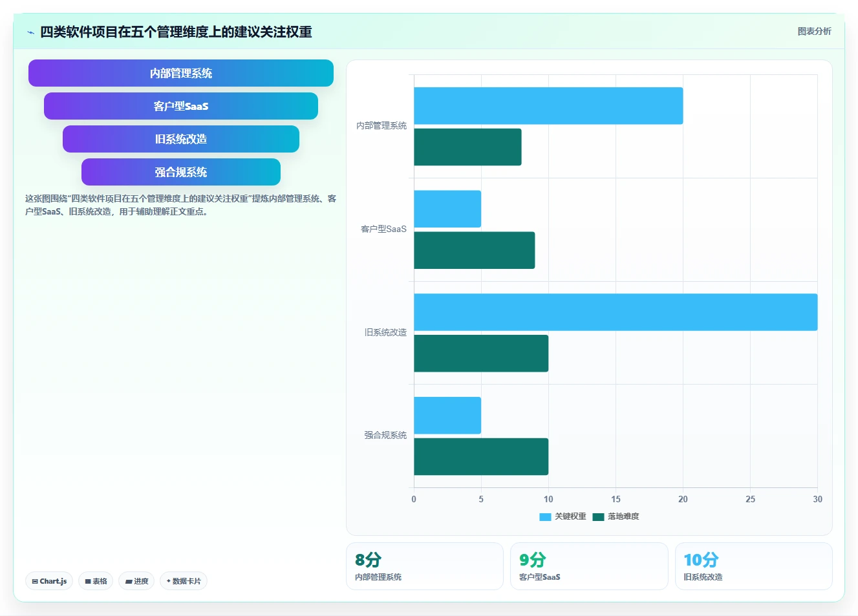Image resolution: width=858 pixels, height=616 pixels.
Task: Click 旧系统改造 green 落地难度 bar
Action: 481,354
